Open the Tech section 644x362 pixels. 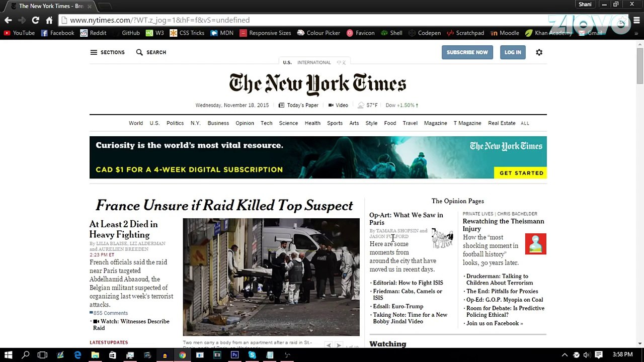[267, 123]
